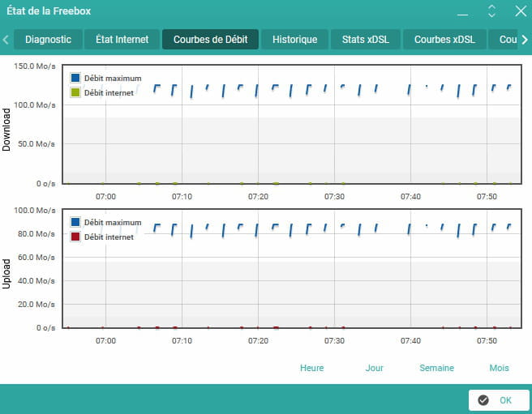Click the 07:00 time label under Download graph
The height and width of the screenshot is (414, 532).
(x=106, y=197)
